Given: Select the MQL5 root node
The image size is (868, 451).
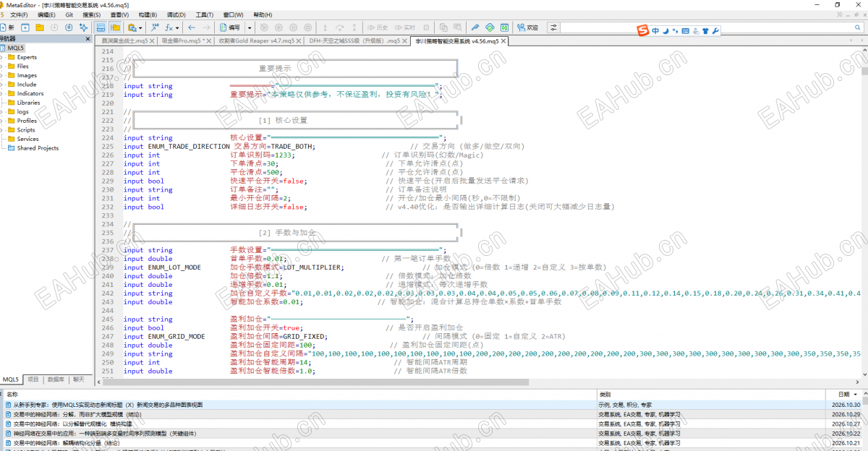Looking at the screenshot, I should click(x=12, y=48).
